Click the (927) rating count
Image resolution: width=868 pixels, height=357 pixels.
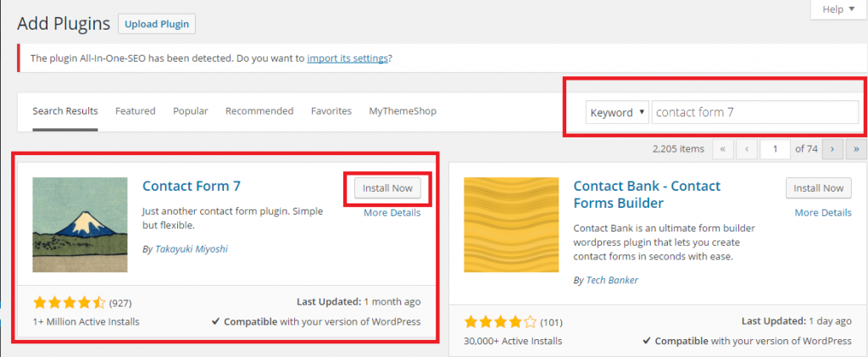pyautogui.click(x=120, y=303)
